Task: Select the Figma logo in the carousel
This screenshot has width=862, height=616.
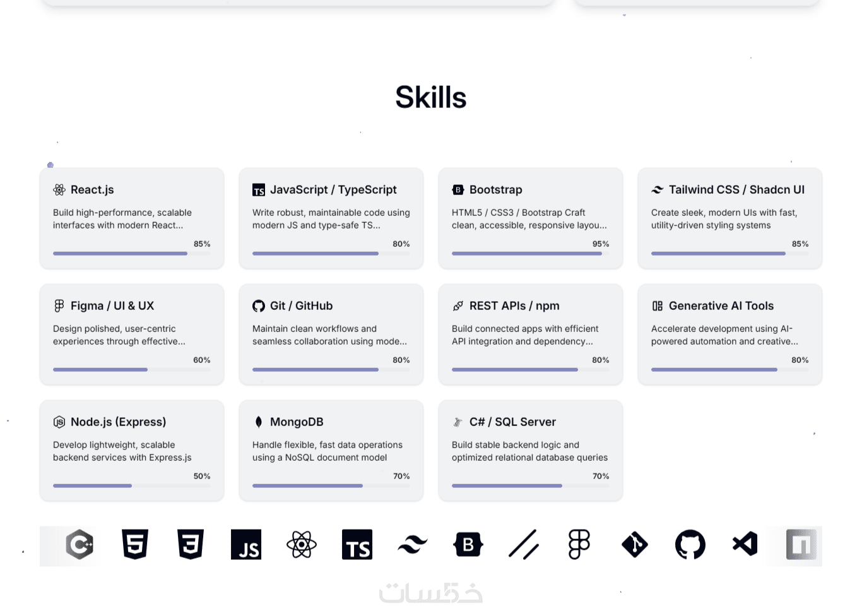Action: [x=579, y=545]
